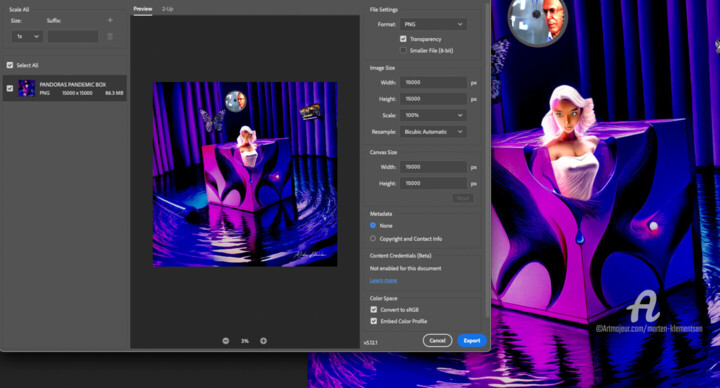
Task: Open the Learn more link
Action: click(383, 280)
